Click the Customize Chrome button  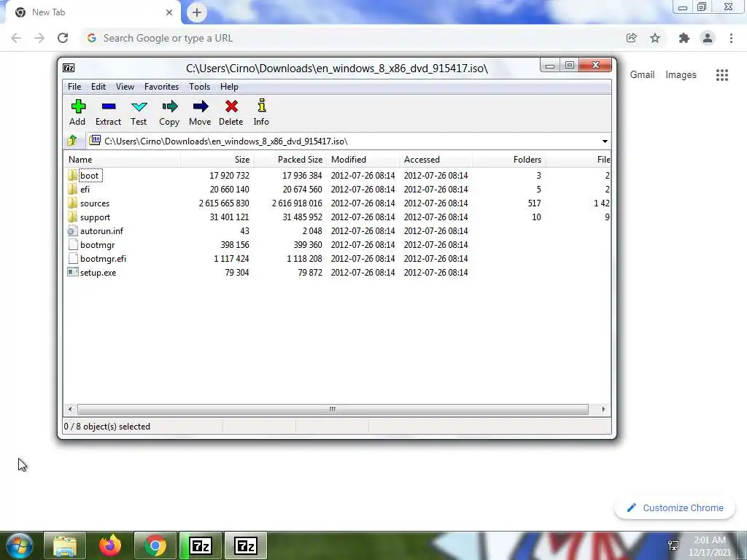pyautogui.click(x=675, y=507)
